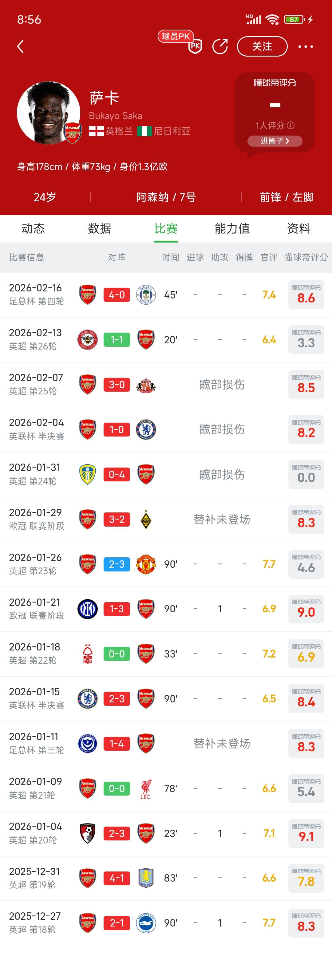The height and width of the screenshot is (980, 332).
Task: Tap the Liverpool club crest
Action: 146,788
